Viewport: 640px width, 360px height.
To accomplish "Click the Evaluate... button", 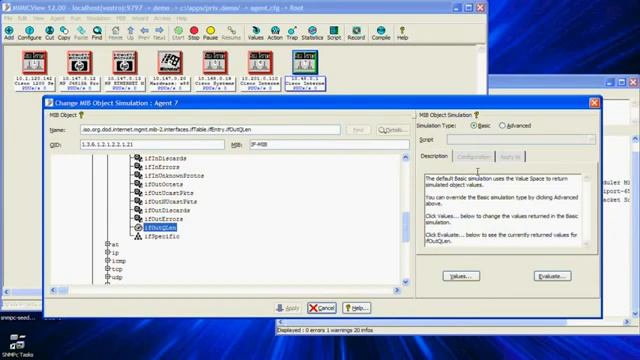I will (x=552, y=276).
